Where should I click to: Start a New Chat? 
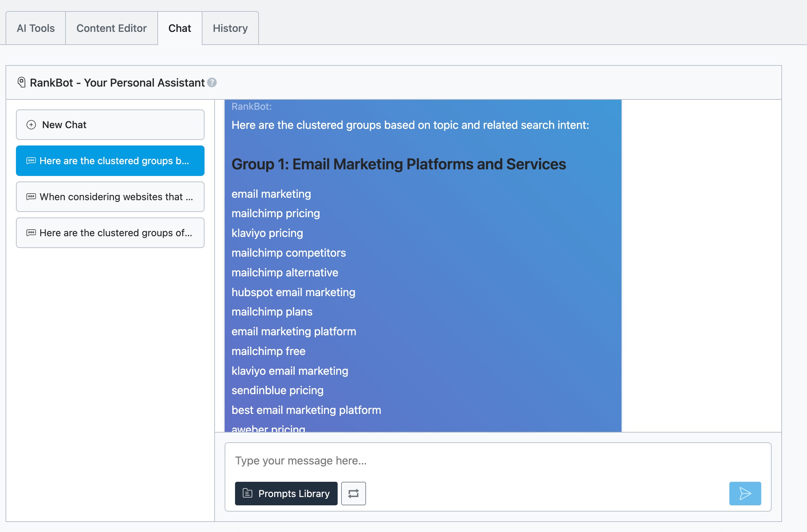(110, 125)
